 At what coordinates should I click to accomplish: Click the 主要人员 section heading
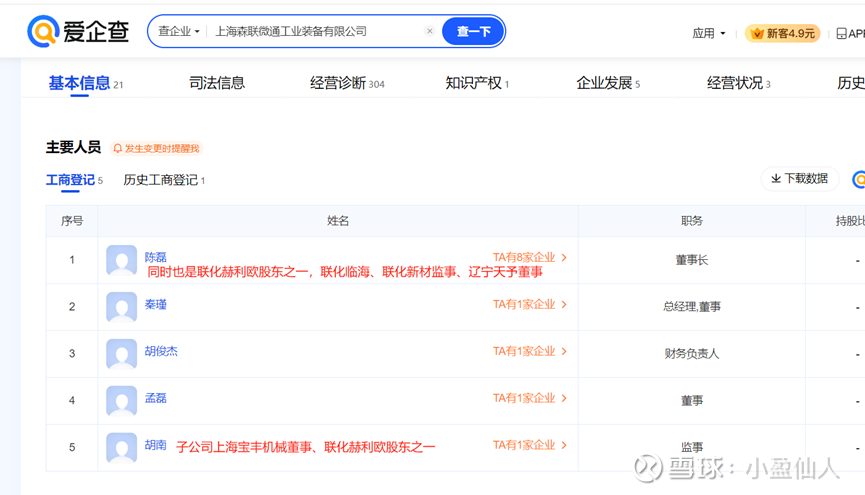pyautogui.click(x=73, y=147)
